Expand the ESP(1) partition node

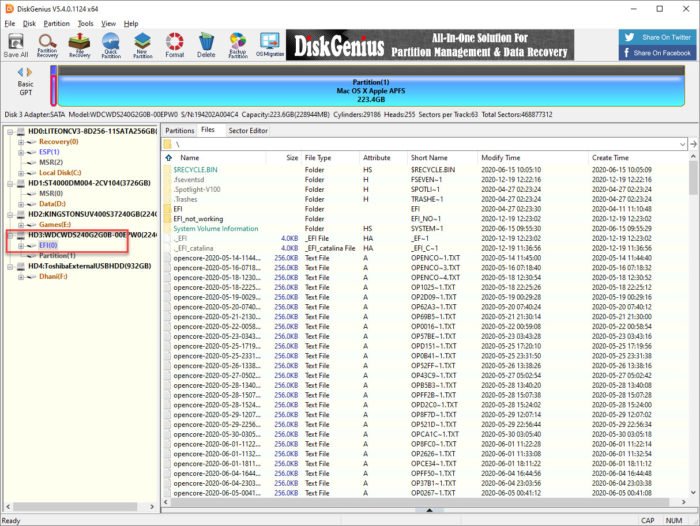(21, 152)
